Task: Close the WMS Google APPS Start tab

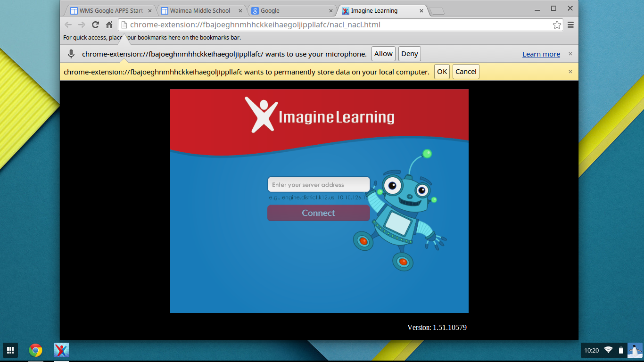Action: [x=149, y=11]
